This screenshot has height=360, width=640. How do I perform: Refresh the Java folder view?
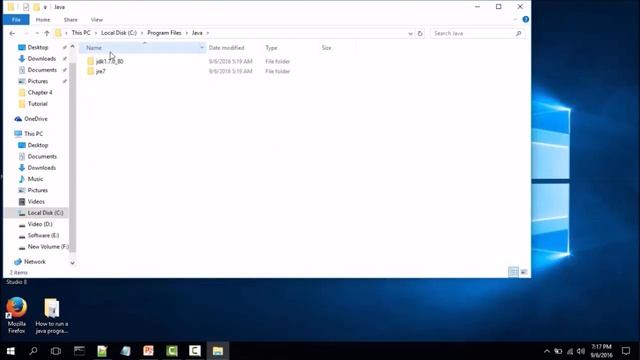(x=420, y=33)
